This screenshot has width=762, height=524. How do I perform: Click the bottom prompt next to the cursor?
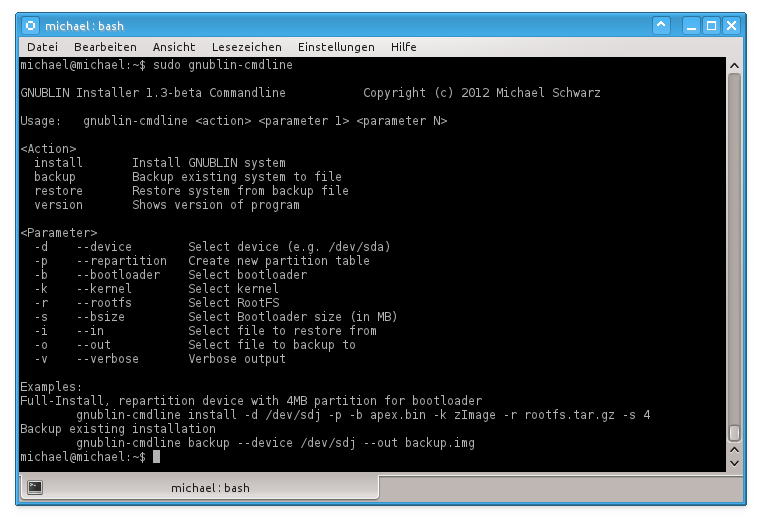[83, 457]
